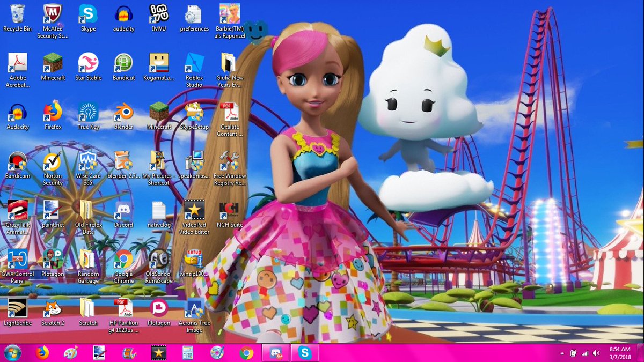
Task: Launch the Star Stable shortcut
Action: coord(88,67)
